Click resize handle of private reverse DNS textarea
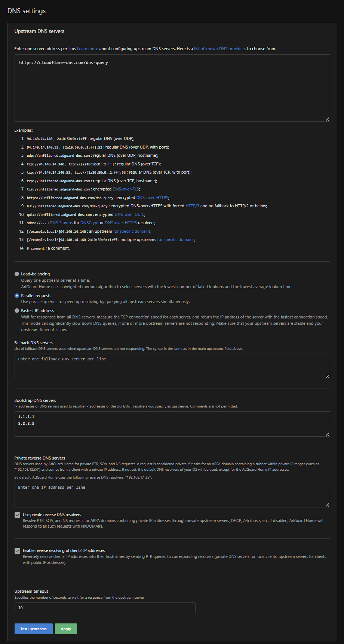Screen dimensions: 344x644 328,505
